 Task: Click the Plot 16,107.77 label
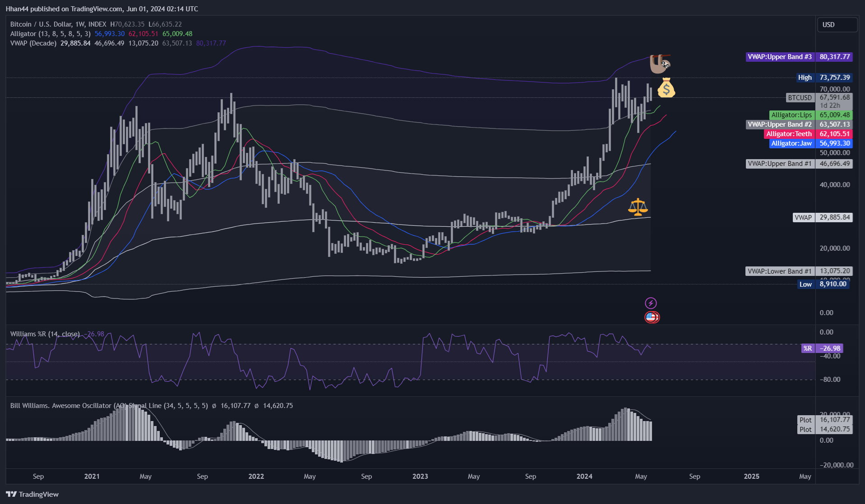825,420
